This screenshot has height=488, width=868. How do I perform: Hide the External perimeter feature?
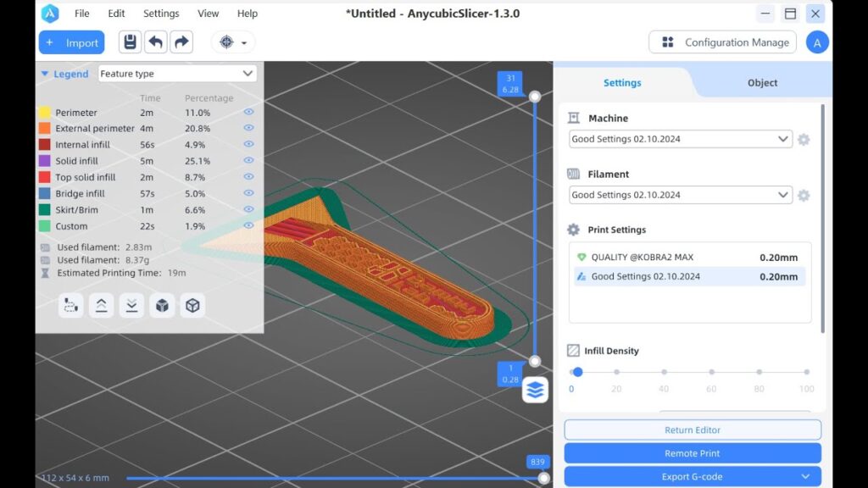click(248, 128)
